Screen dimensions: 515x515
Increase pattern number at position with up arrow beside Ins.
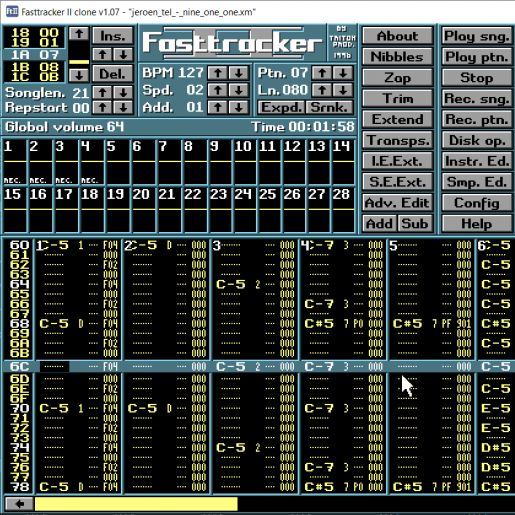pos(102,55)
